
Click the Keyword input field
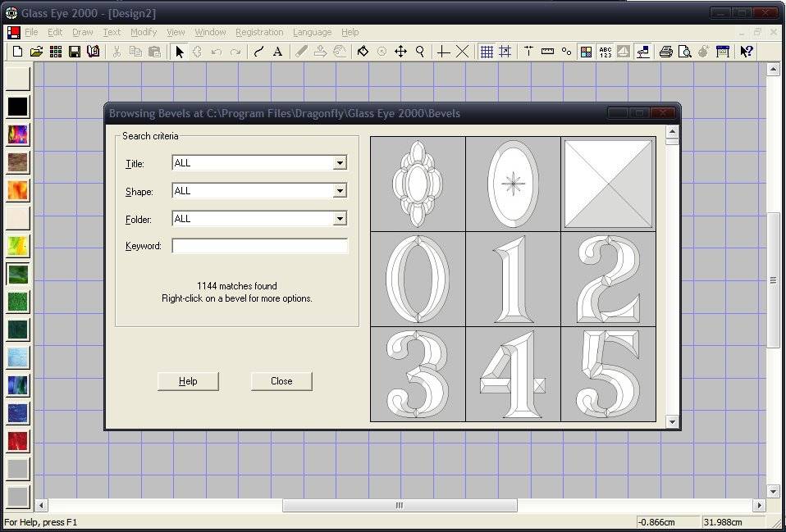pos(259,246)
